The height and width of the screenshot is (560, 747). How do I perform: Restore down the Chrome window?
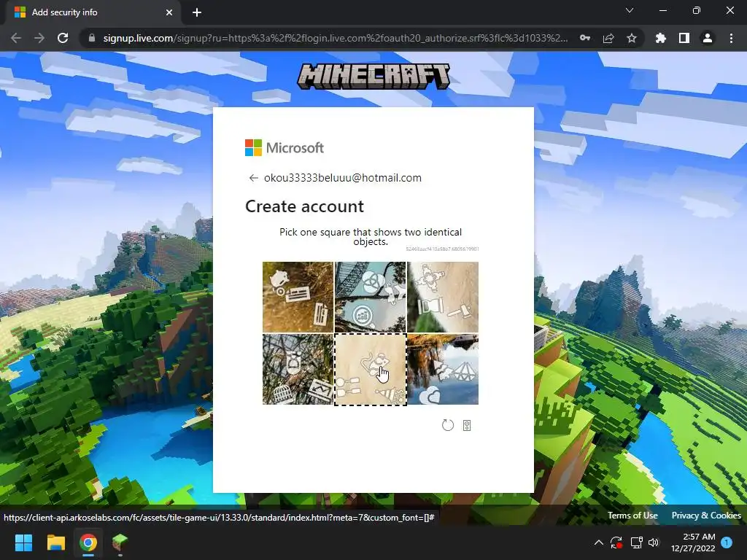click(697, 10)
